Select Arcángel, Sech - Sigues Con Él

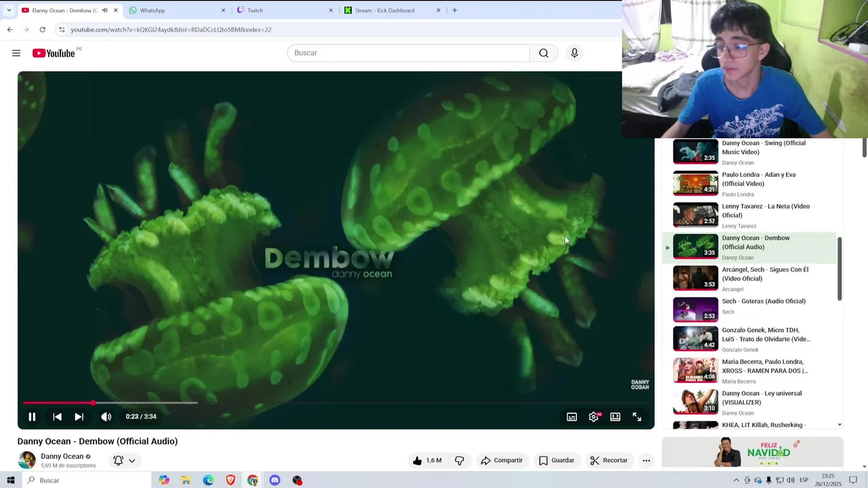pyautogui.click(x=749, y=279)
